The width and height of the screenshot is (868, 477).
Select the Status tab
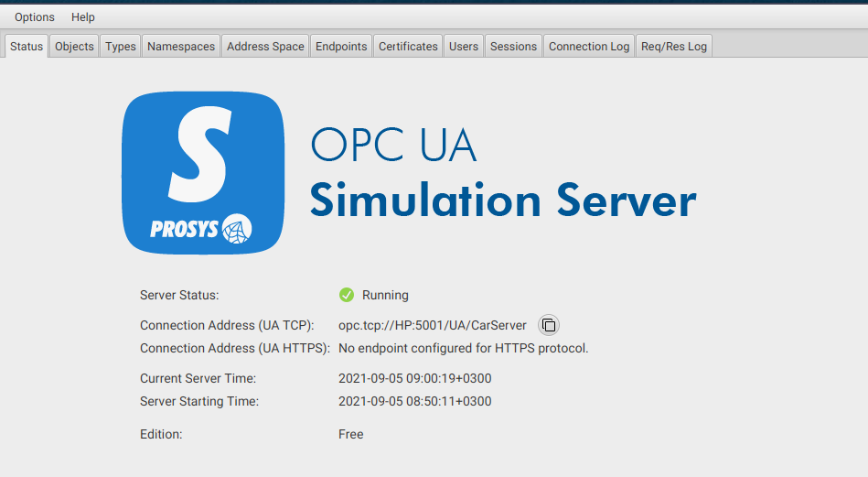click(27, 47)
